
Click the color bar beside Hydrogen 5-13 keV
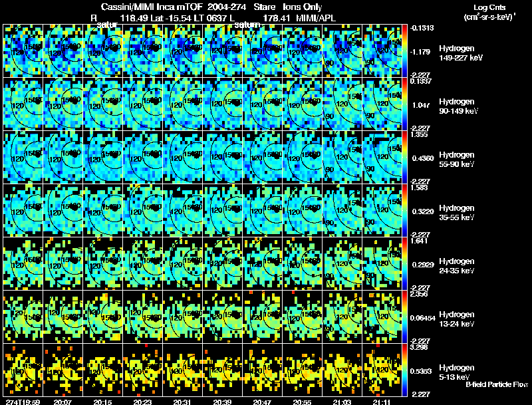404,370
